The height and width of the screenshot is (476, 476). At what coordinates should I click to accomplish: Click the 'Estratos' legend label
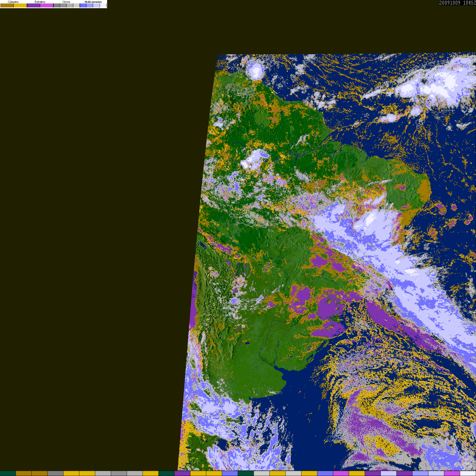40,2
